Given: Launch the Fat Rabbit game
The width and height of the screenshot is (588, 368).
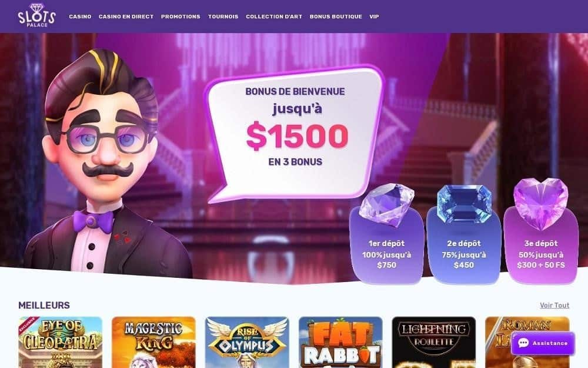Looking at the screenshot, I should 340,342.
